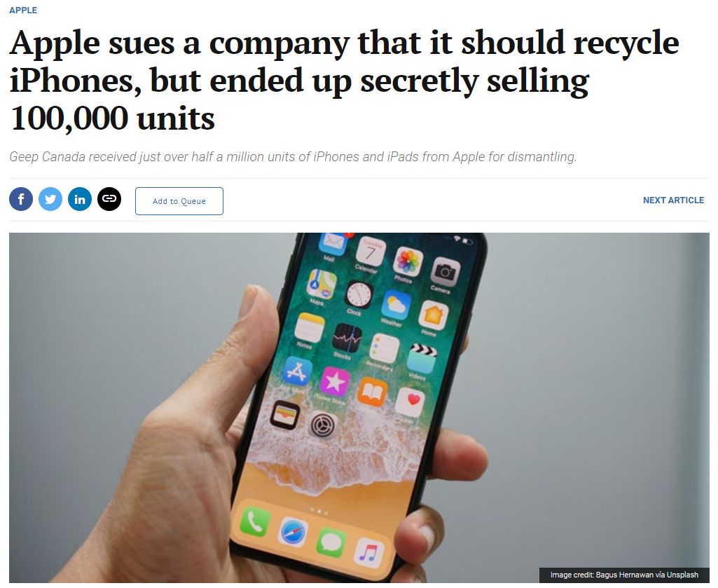Screen dimensions: 718x588
Task: Click the Safari icon in phone dock
Action: (x=293, y=532)
